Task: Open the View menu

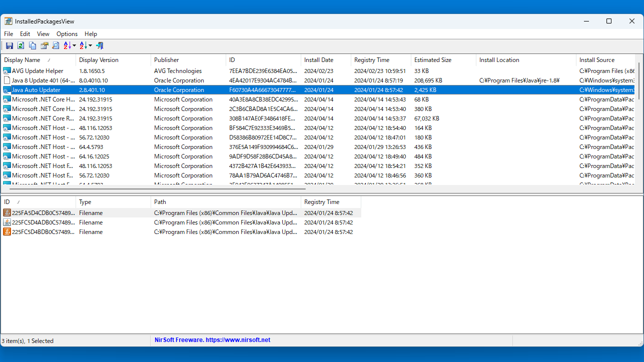Action: point(43,34)
